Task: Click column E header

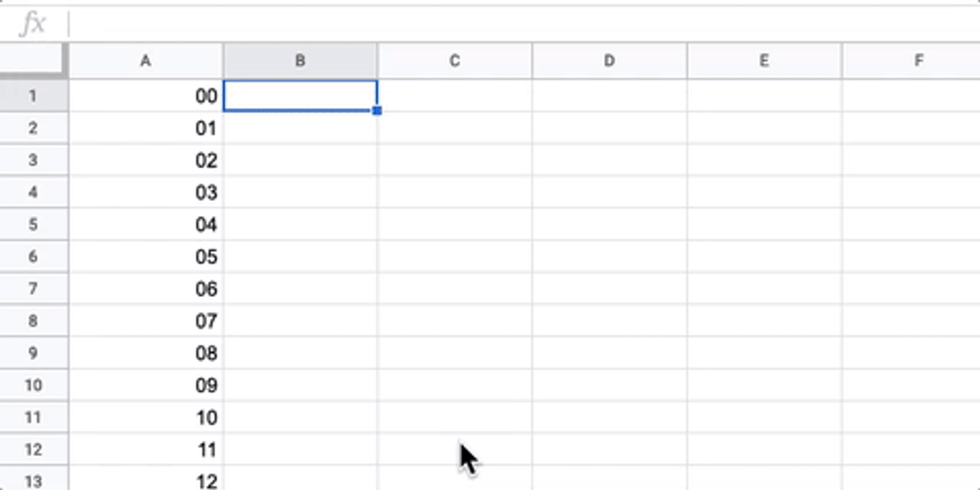Action: 764,61
